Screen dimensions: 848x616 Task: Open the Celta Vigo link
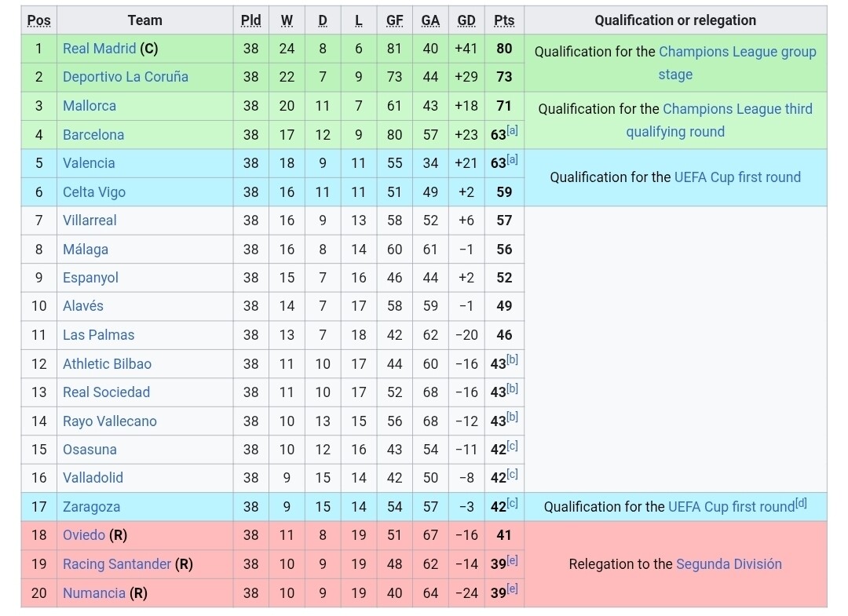[x=93, y=192]
